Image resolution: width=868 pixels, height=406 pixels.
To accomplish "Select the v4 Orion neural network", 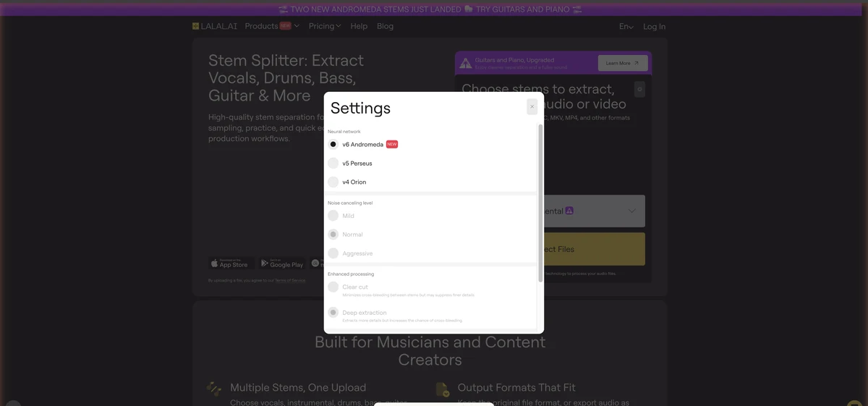I will point(333,182).
